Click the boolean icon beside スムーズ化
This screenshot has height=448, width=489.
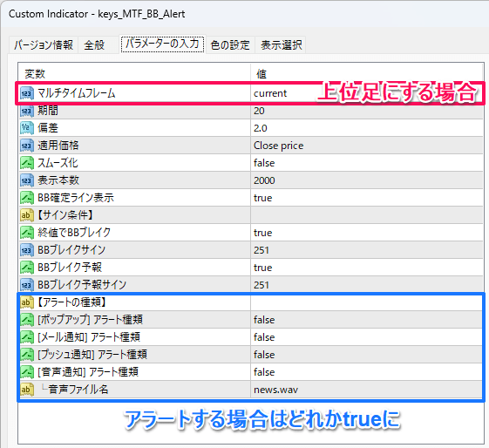click(x=27, y=163)
